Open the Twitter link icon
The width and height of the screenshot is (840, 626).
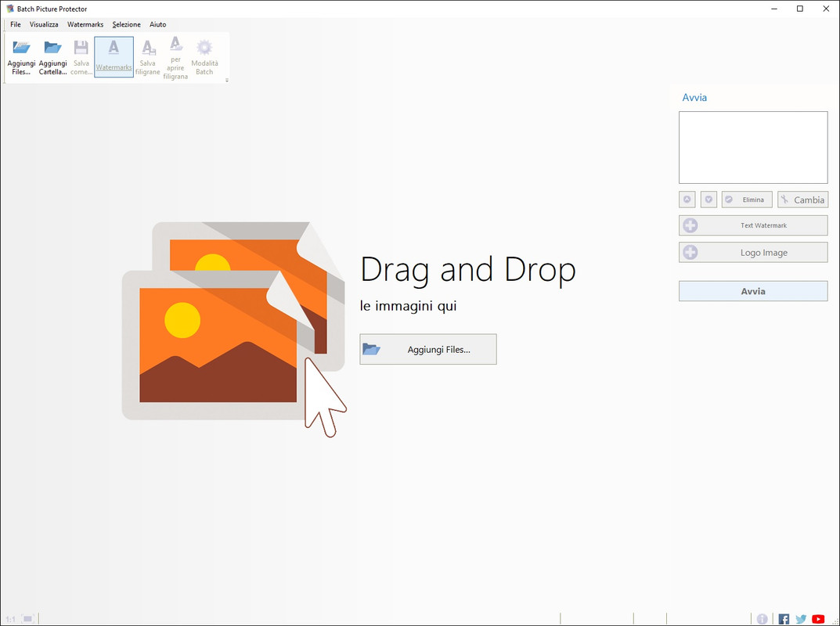pyautogui.click(x=801, y=619)
